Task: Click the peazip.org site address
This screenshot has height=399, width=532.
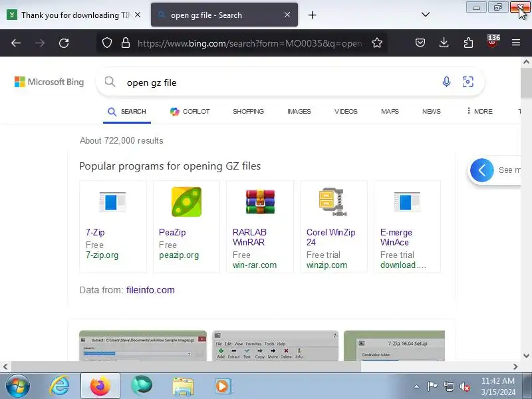Action: tap(179, 255)
